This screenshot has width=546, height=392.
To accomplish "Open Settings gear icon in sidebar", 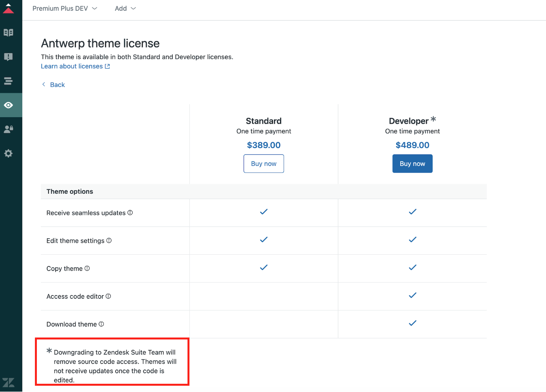I will click(x=8, y=153).
